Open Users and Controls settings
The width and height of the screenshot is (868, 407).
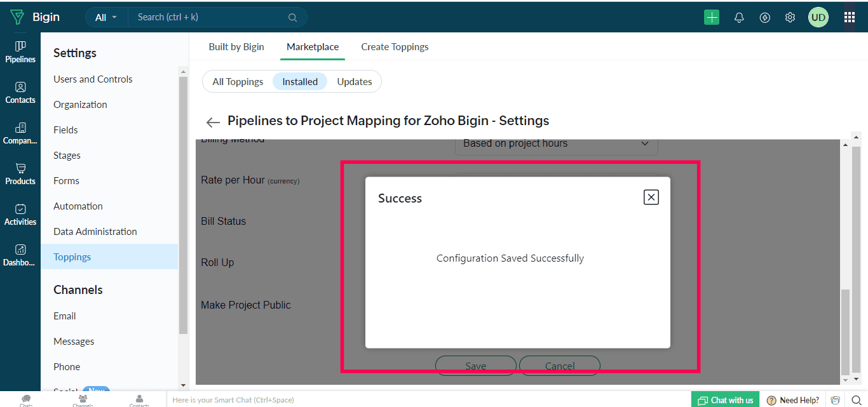pyautogui.click(x=93, y=79)
